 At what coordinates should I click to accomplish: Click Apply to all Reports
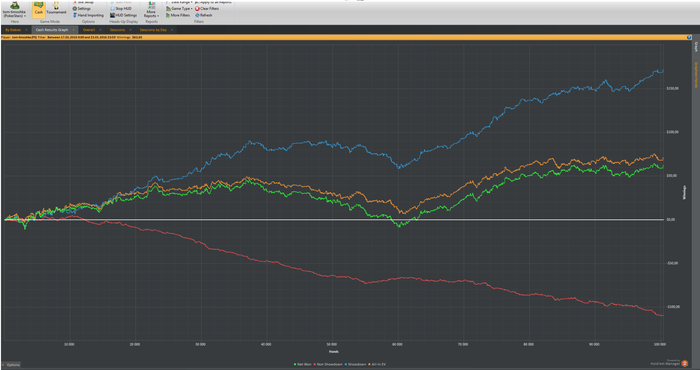(212, 2)
